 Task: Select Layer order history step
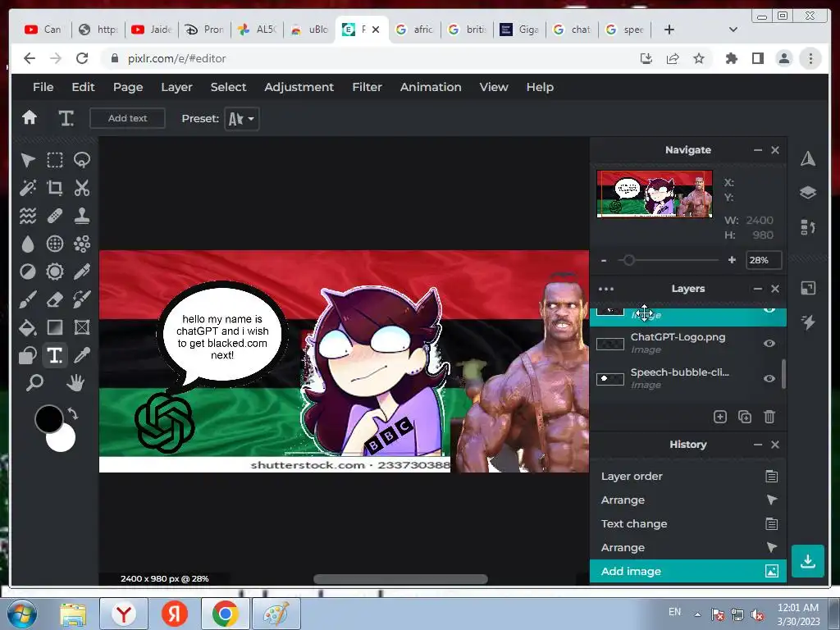688,477
